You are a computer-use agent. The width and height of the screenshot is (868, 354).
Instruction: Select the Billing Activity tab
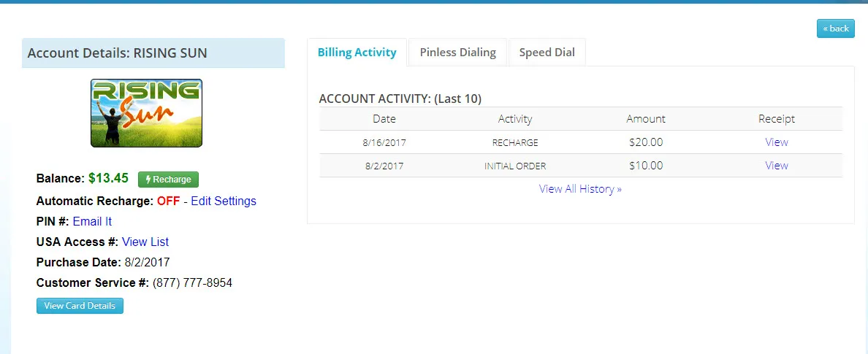[x=357, y=53]
